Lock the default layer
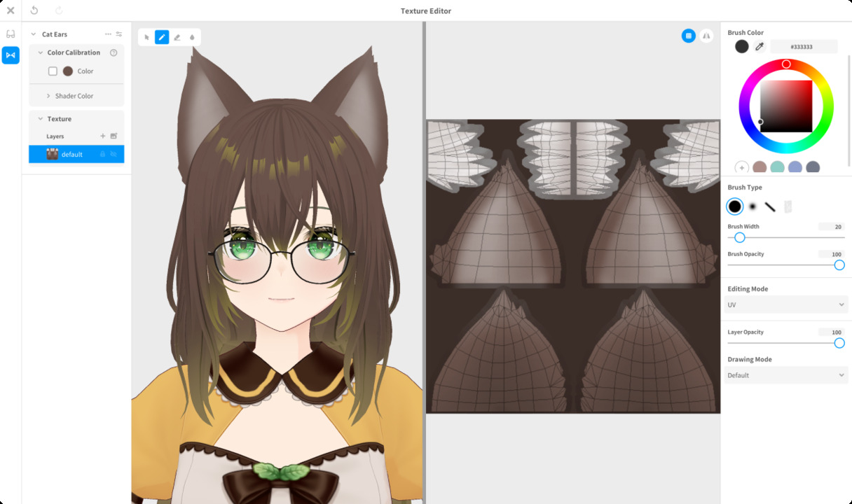Image resolution: width=852 pixels, height=504 pixels. (x=102, y=154)
